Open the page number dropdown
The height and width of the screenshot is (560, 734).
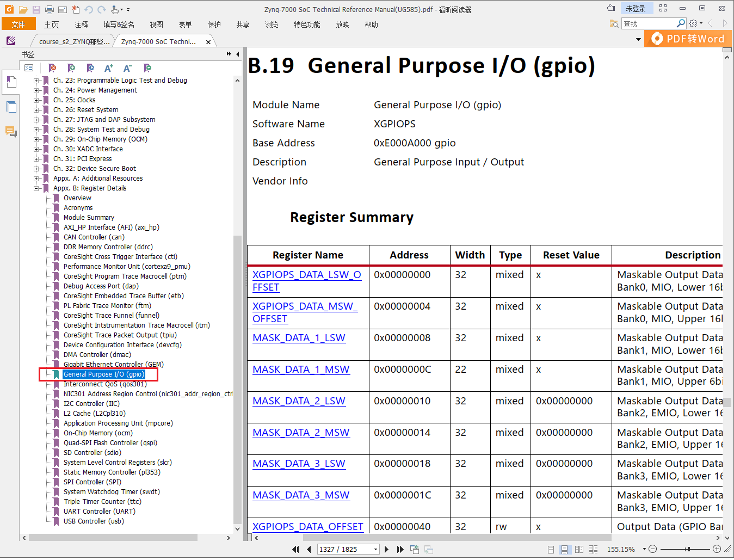click(375, 550)
